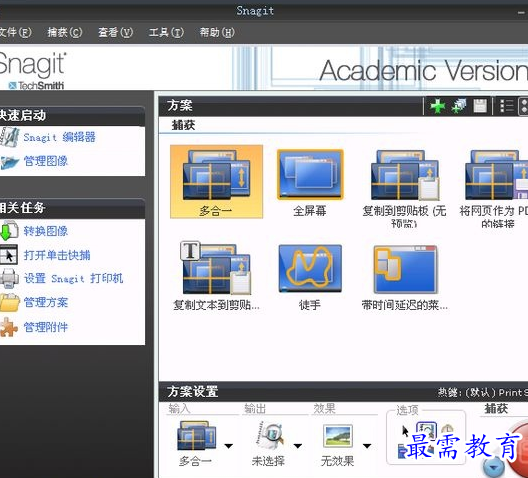Select the 全屏幕 full-screen capture profile
This screenshot has width=528, height=478.
310,174
